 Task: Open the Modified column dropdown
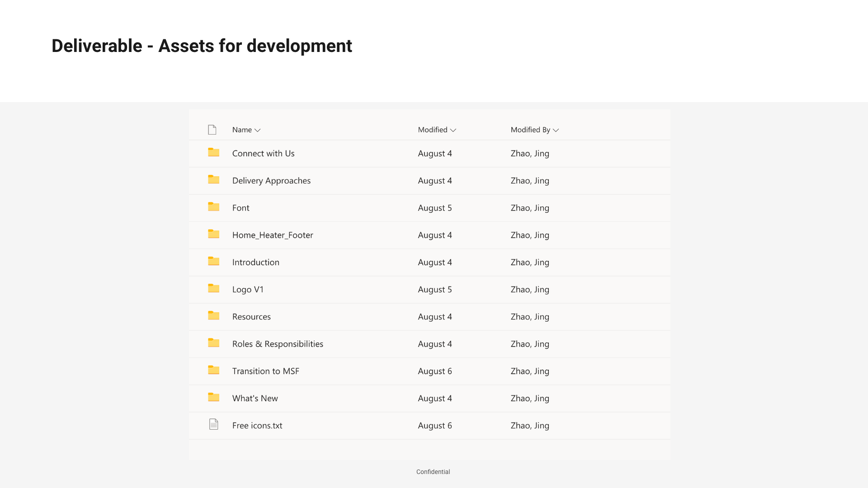coord(453,130)
